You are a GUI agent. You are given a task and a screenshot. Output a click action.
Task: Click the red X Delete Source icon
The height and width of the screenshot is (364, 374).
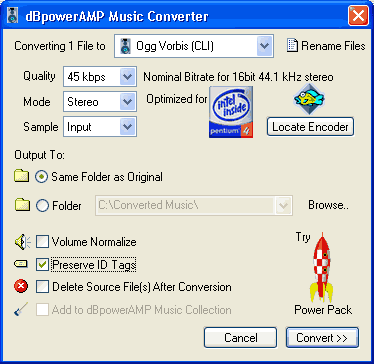click(x=21, y=286)
